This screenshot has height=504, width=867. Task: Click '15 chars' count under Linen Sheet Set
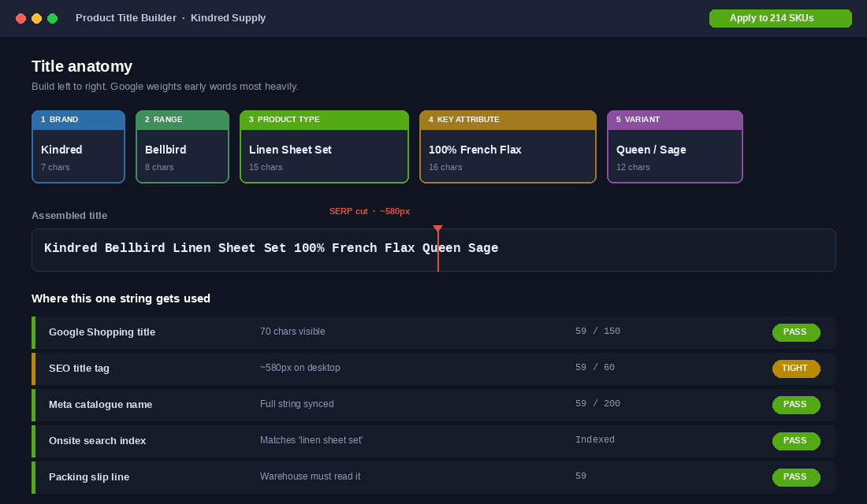[266, 168]
